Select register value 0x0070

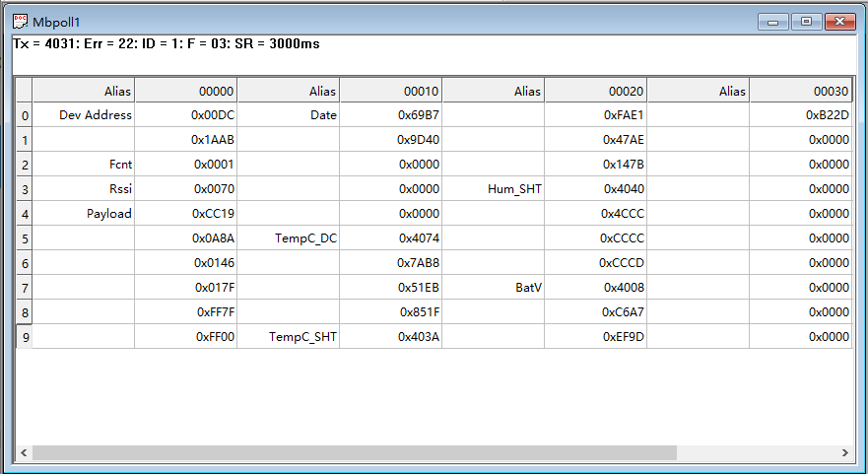(x=186, y=189)
